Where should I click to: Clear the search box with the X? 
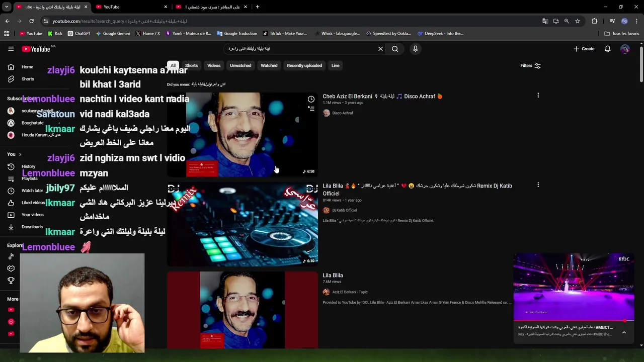(x=380, y=49)
